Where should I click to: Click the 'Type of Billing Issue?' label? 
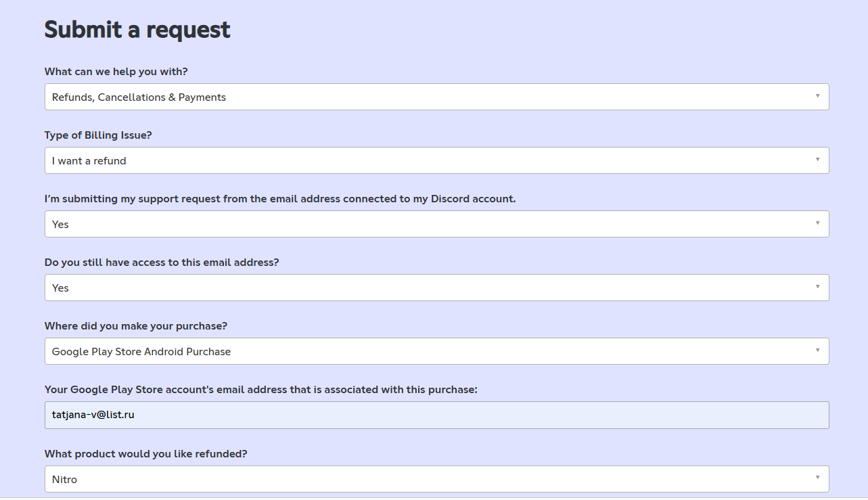coord(98,135)
